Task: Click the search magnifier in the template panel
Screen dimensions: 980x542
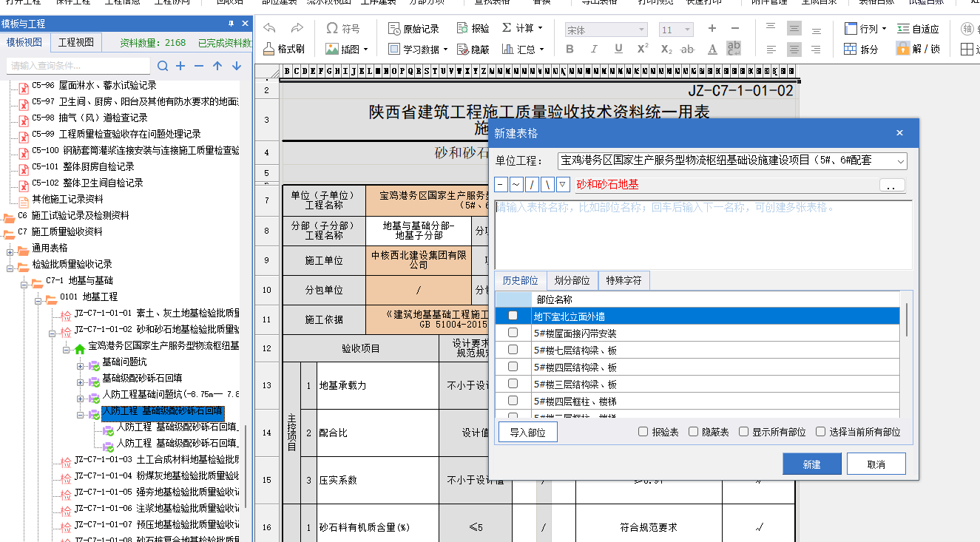Action: (x=163, y=66)
